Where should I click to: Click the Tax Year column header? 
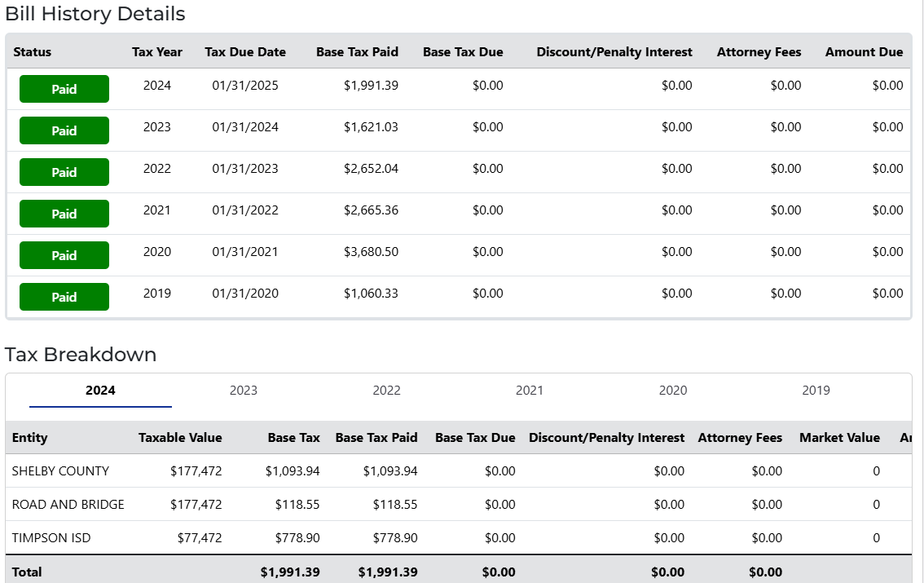coord(157,51)
